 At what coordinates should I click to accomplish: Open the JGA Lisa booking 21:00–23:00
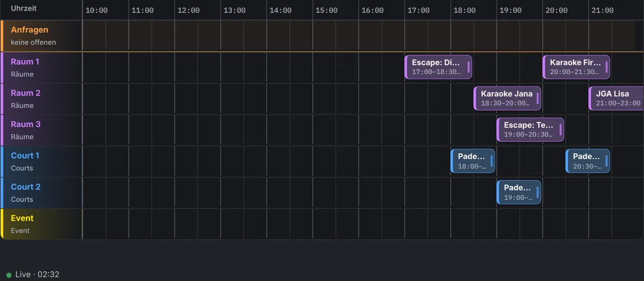[x=616, y=98]
